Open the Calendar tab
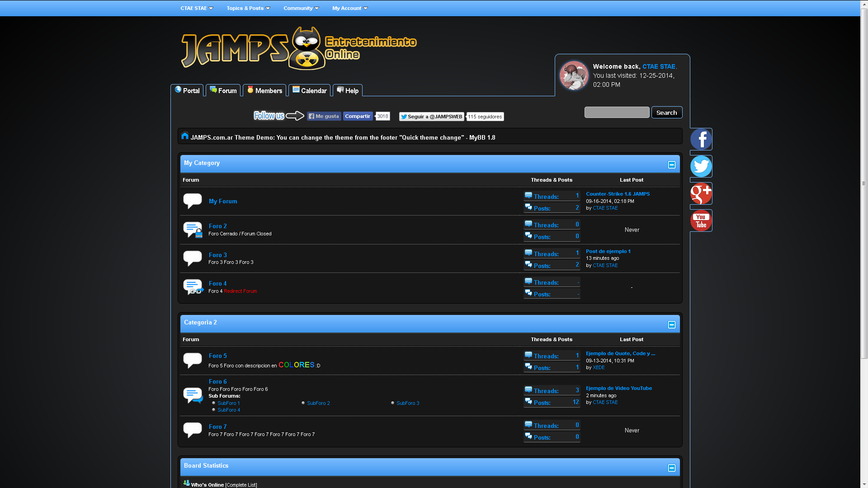Screen dimensions: 868x488 tap(310, 90)
